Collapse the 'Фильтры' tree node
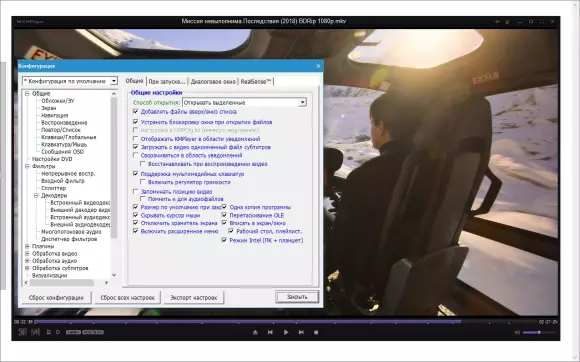 click(27, 166)
